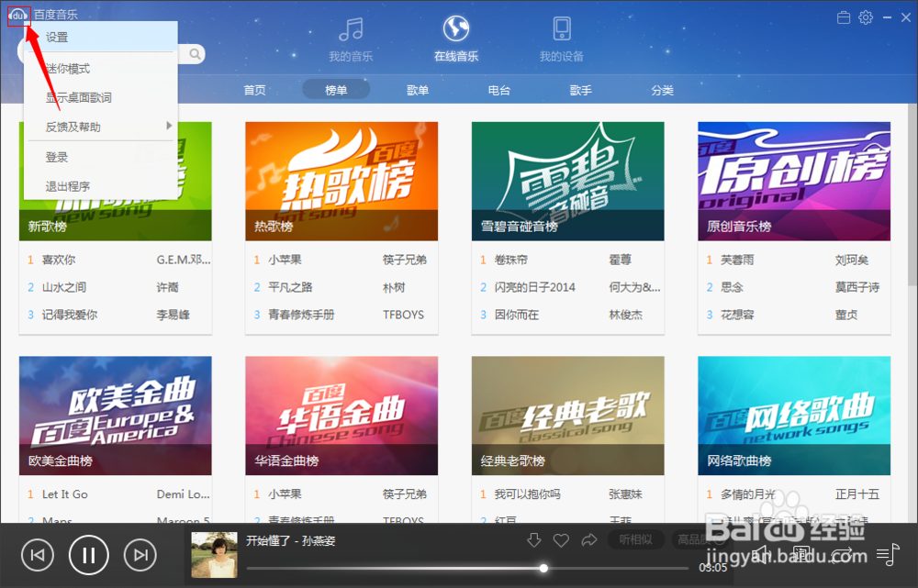The height and width of the screenshot is (588, 918).
Task: Open the 我的设备 phone section
Action: click(562, 39)
